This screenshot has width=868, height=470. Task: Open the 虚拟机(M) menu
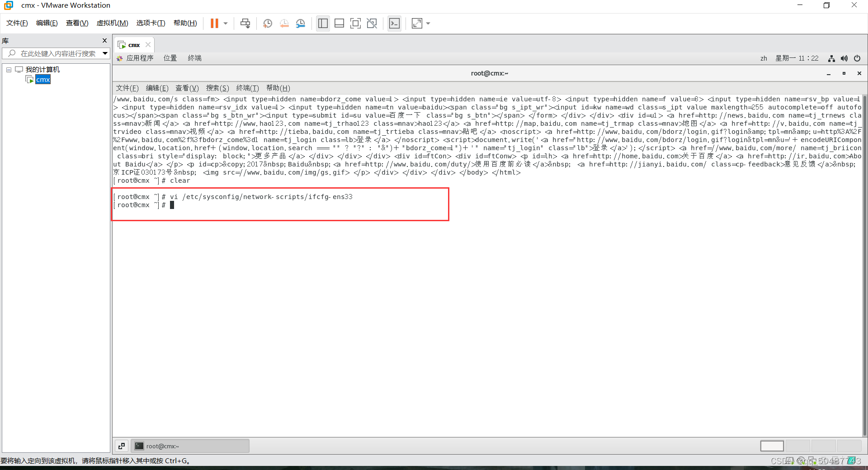click(113, 23)
